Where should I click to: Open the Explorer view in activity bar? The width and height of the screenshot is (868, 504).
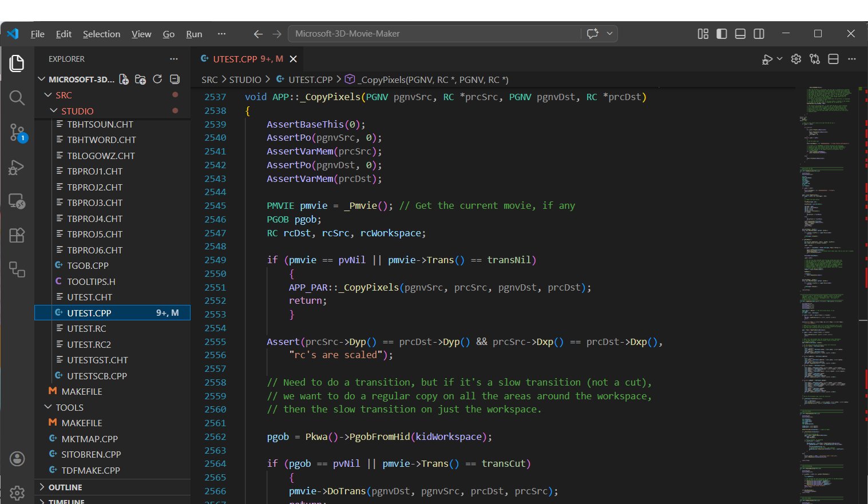click(17, 64)
